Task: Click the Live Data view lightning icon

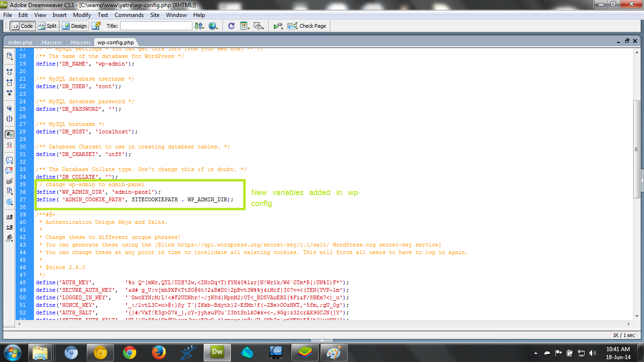Action: tap(96, 26)
